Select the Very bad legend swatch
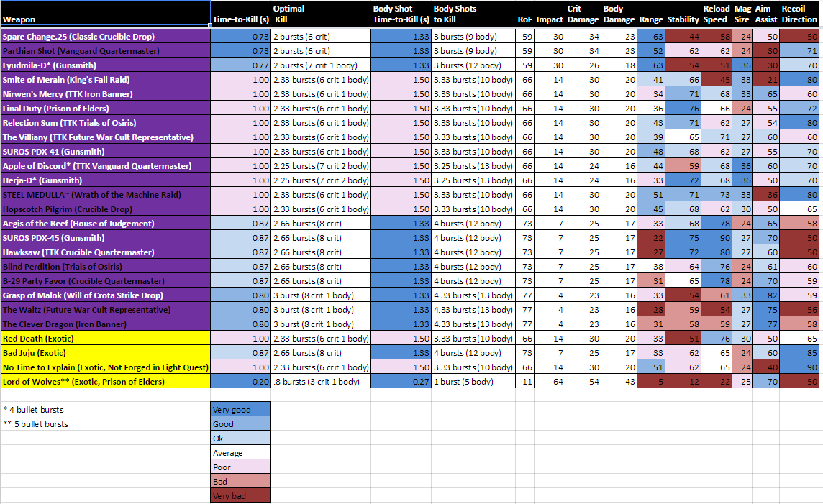Viewport: 823px width, 504px height. click(x=241, y=495)
